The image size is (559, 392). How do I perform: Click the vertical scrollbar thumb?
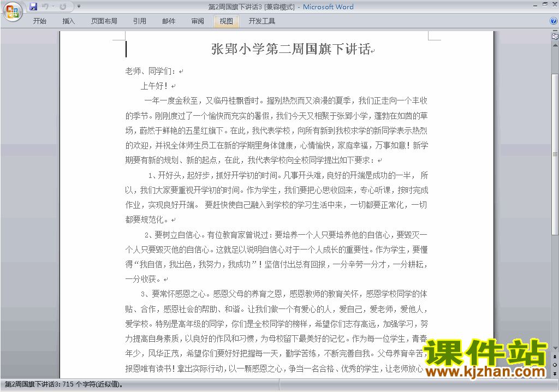point(555,154)
